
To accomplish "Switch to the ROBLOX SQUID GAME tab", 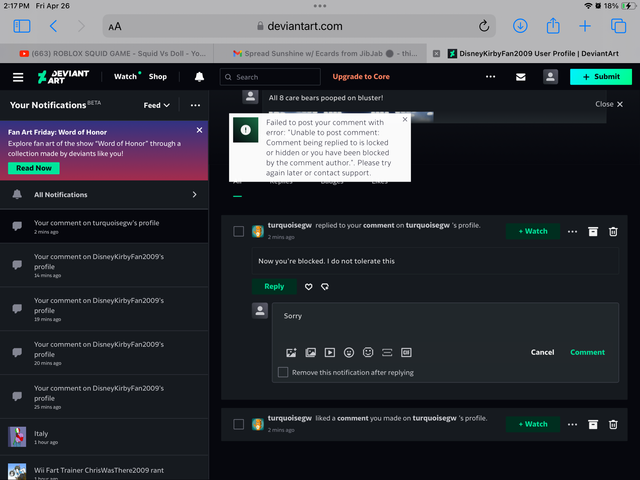I will [x=110, y=53].
